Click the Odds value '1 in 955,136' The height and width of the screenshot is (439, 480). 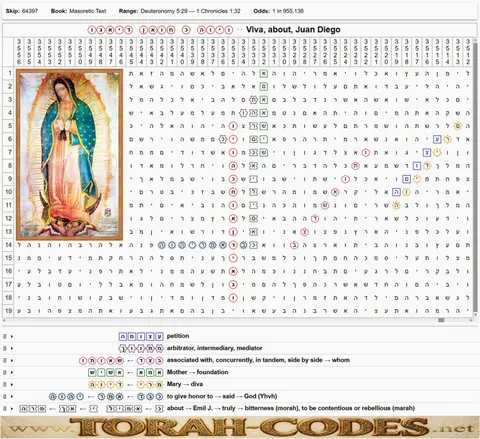(x=288, y=11)
